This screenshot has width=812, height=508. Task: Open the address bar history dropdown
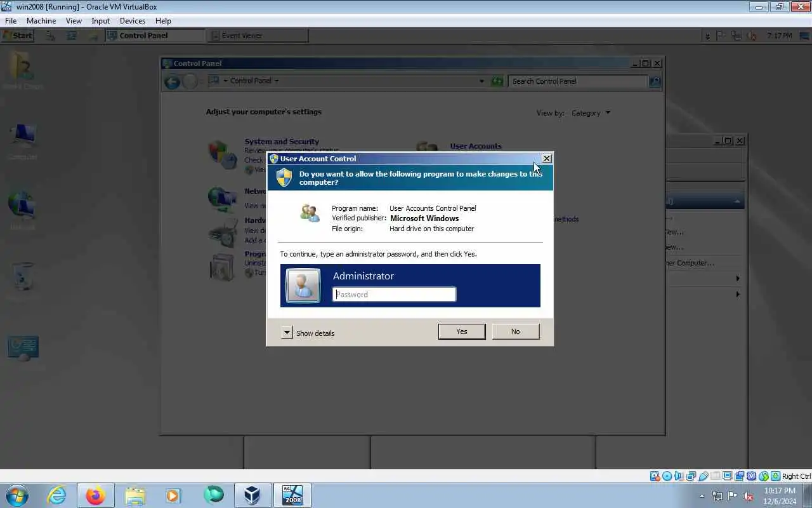point(481,81)
